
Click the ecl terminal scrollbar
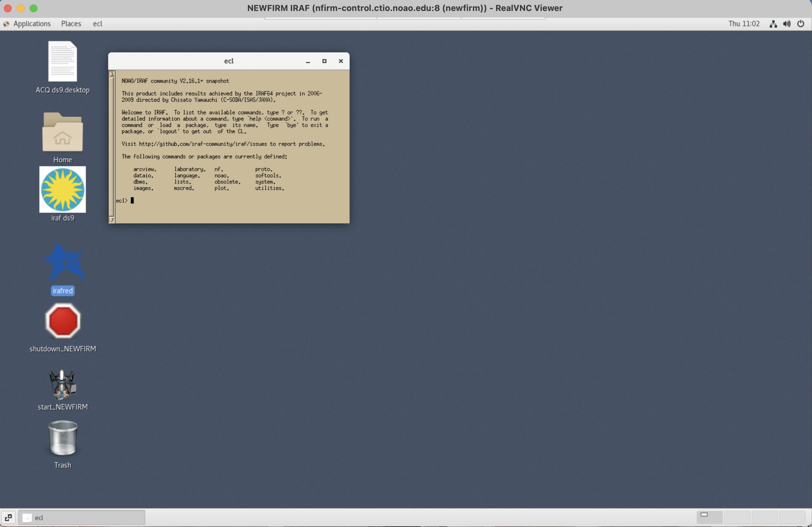coord(112,147)
